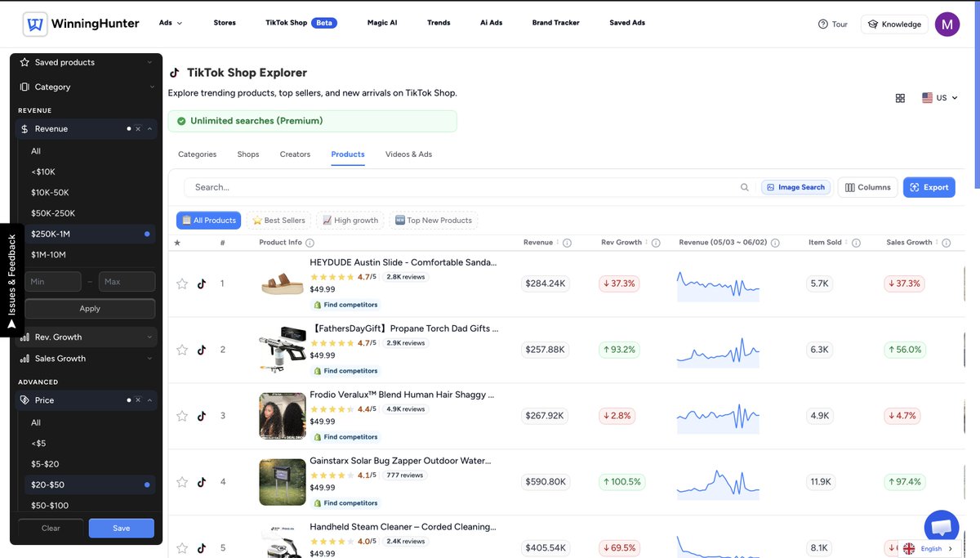Click the Image Search button
The image size is (980, 558).
point(796,187)
